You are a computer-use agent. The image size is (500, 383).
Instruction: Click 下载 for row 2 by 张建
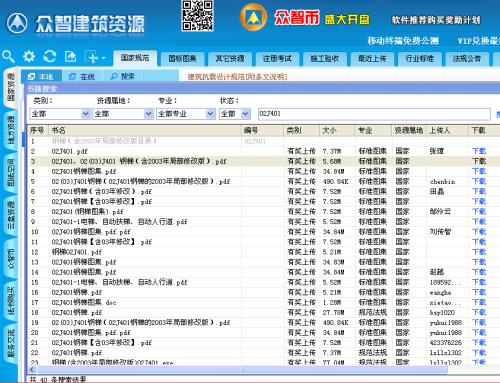point(479,151)
